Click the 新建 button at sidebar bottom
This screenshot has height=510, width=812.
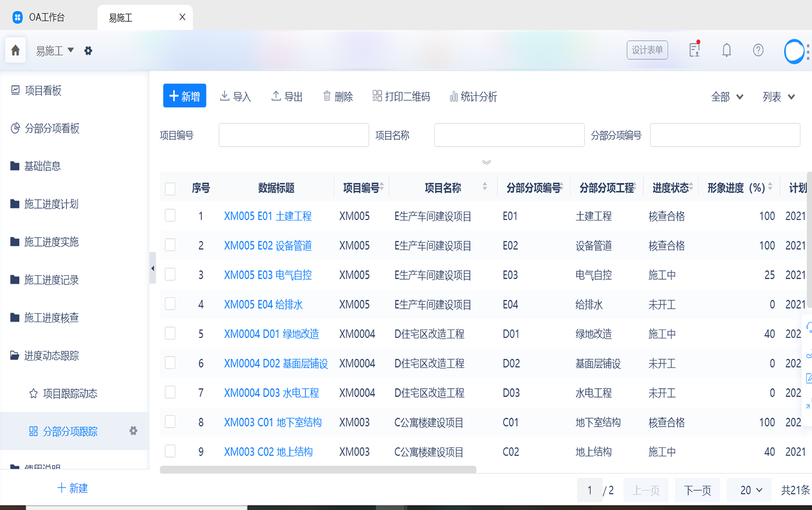pyautogui.click(x=73, y=488)
